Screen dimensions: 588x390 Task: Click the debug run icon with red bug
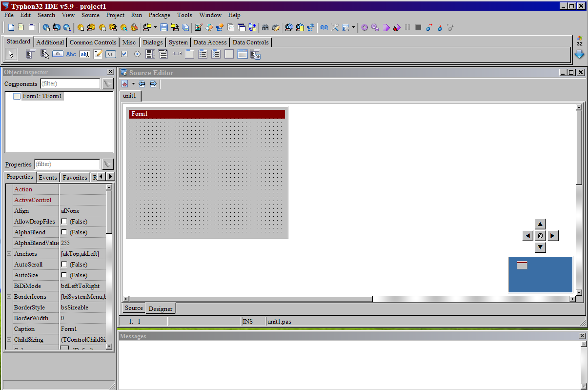[x=397, y=27]
